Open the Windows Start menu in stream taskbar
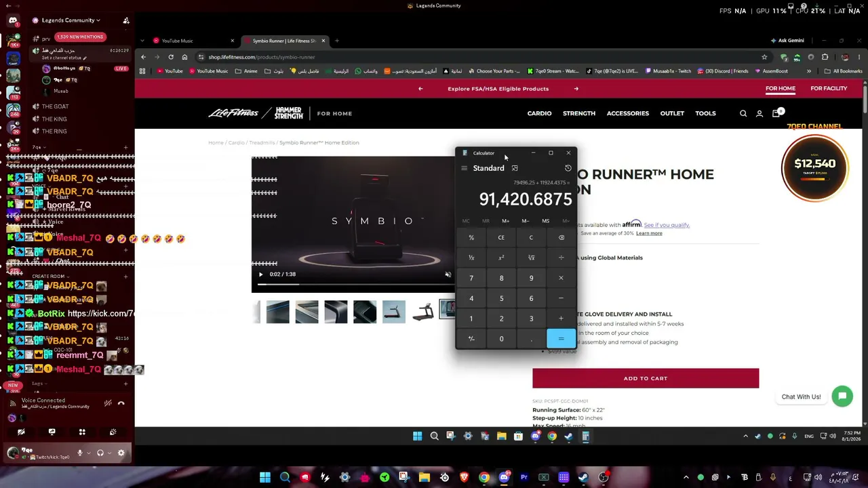 pos(418,436)
